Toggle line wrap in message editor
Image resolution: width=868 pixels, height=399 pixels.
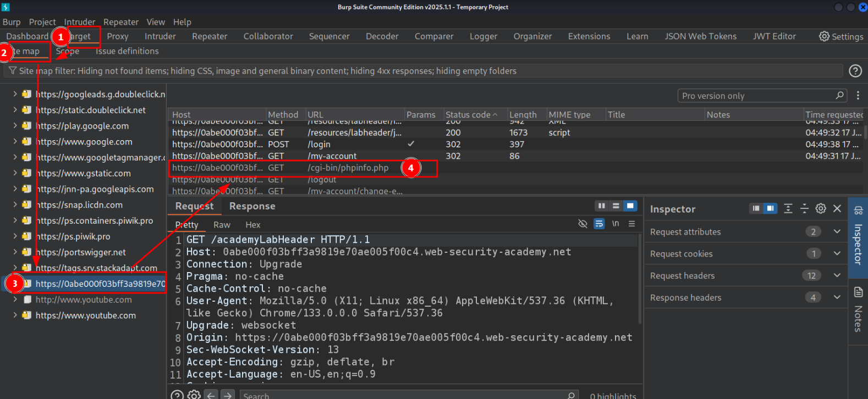599,224
